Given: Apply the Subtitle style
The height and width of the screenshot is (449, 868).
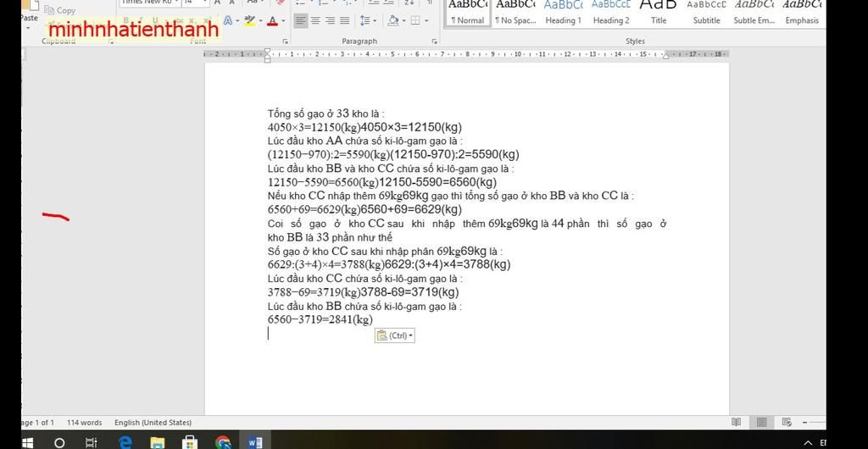Looking at the screenshot, I should click(x=706, y=13).
